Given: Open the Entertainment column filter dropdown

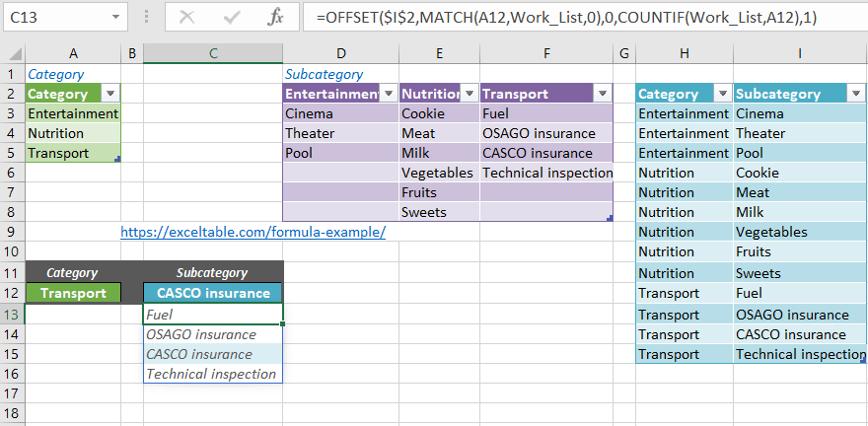Looking at the screenshot, I should click(x=389, y=94).
